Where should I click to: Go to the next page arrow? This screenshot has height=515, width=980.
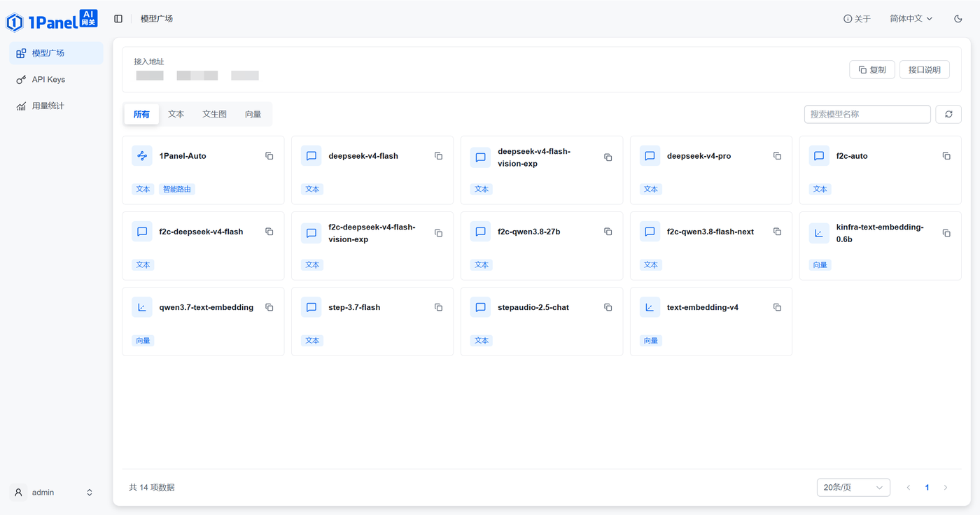[x=946, y=488]
